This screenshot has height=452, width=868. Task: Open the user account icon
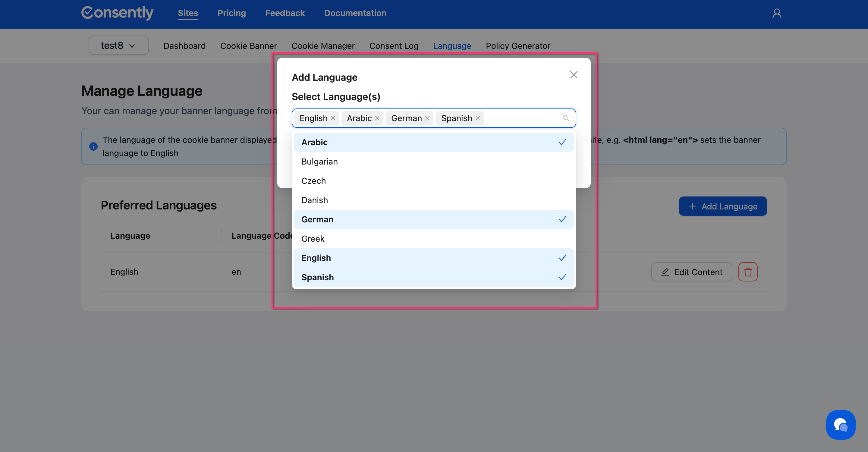tap(777, 14)
